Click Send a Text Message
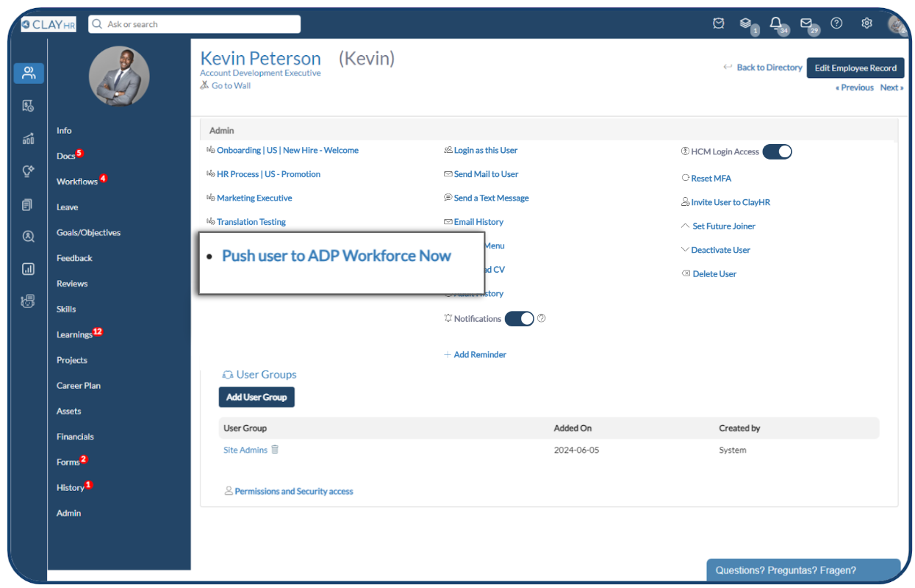Viewport: 915px width, 588px height. pos(492,198)
